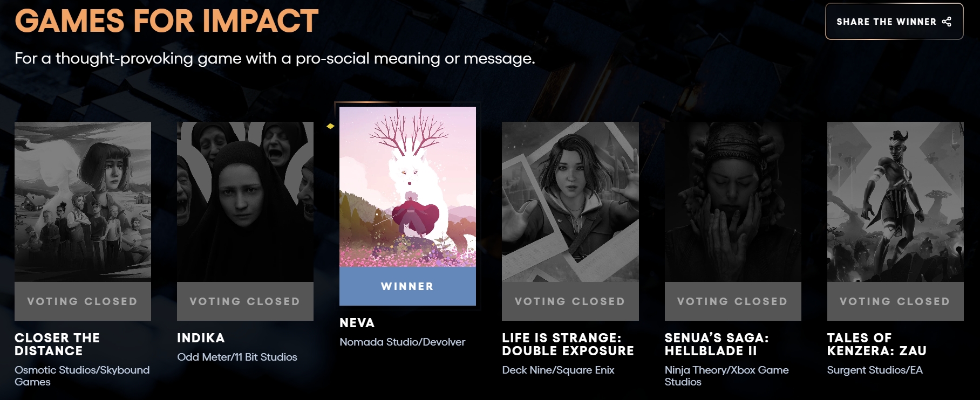This screenshot has height=400, width=980.
Task: Open the Neva title link
Action: point(357,323)
